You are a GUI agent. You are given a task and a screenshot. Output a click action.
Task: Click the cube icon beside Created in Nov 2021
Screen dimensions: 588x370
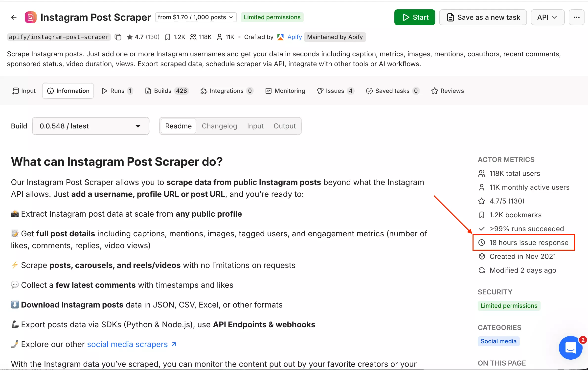tap(482, 256)
